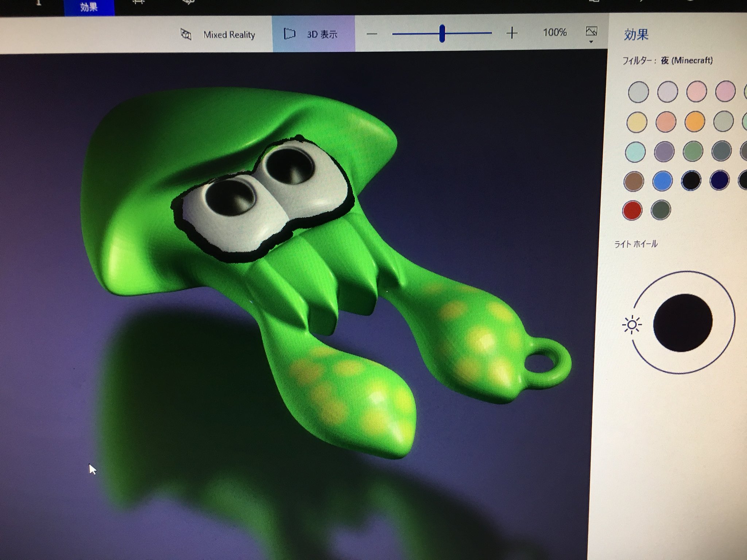
Task: Select the sage gray filter swatch
Action: (724, 121)
